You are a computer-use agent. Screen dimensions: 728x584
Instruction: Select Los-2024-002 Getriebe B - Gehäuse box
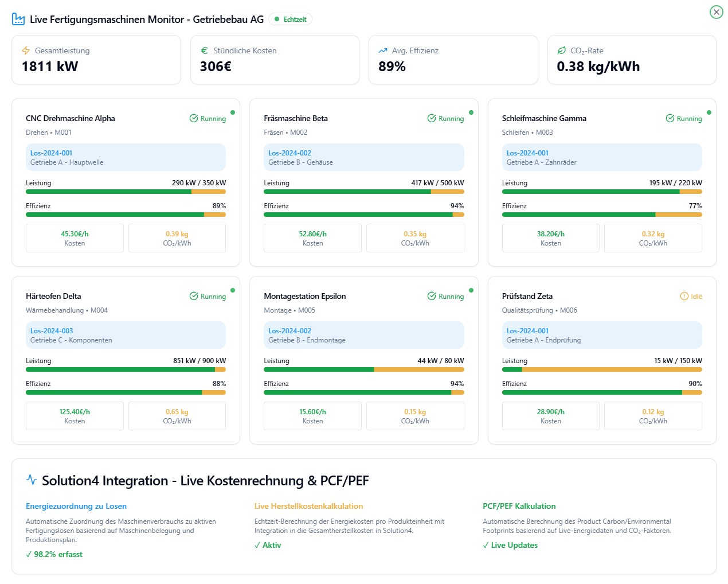pyautogui.click(x=363, y=158)
